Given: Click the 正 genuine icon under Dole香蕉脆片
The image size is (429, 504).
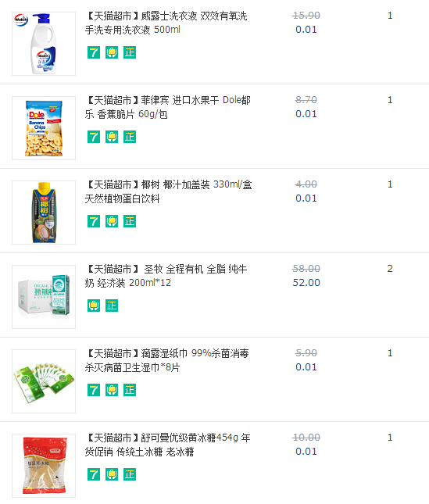Looking at the screenshot, I should (x=130, y=137).
